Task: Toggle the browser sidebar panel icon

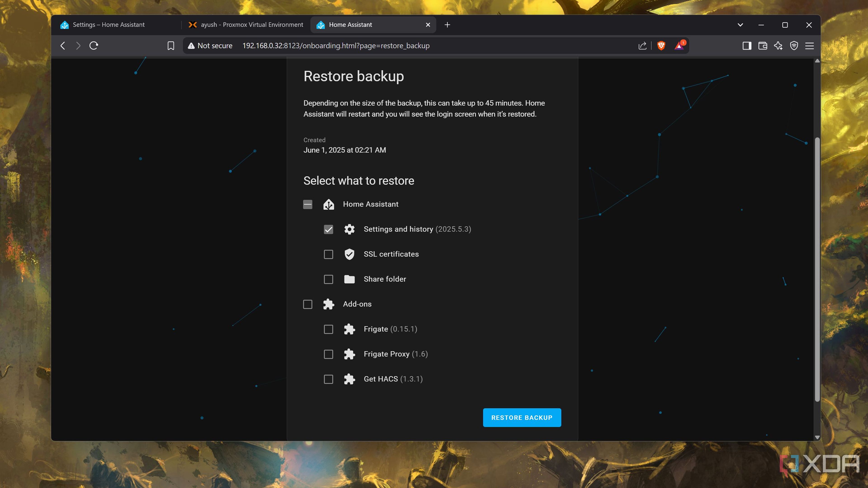Action: point(747,46)
